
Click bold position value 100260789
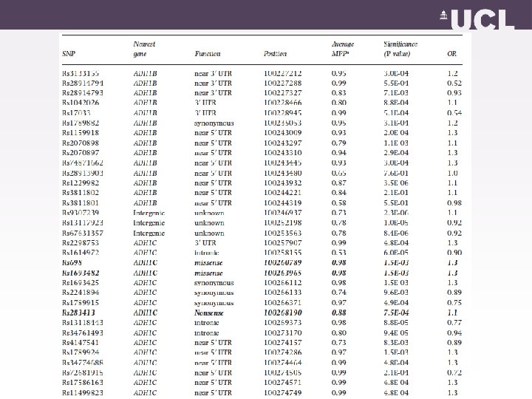click(282, 262)
